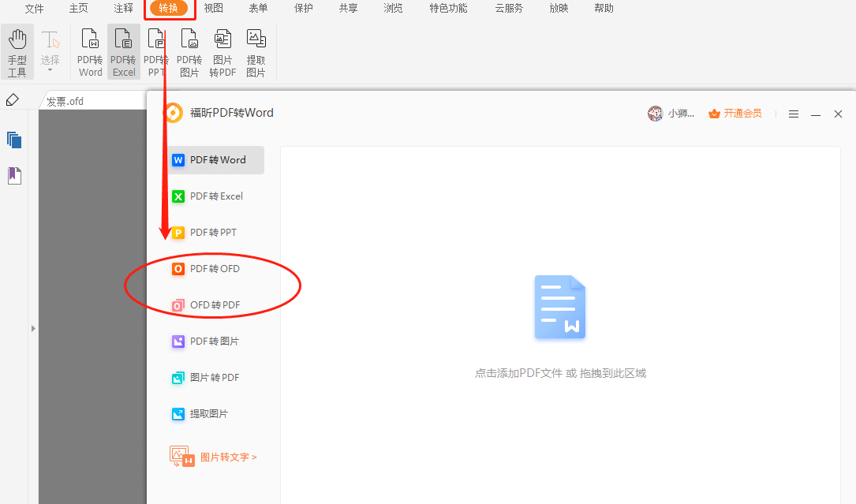The image size is (856, 504).
Task: Open the hamburger menu in converter window
Action: pos(794,114)
